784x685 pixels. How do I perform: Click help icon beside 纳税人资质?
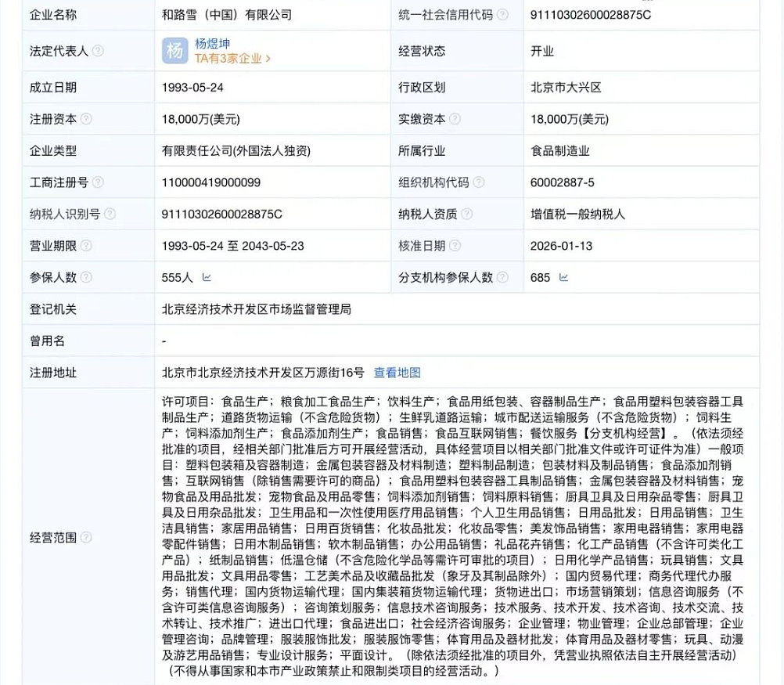click(466, 214)
